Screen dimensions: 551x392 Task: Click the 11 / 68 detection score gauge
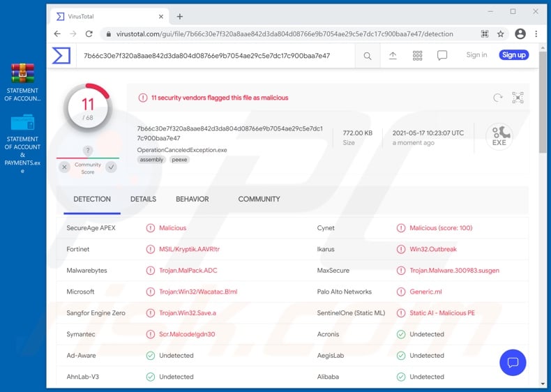click(88, 108)
